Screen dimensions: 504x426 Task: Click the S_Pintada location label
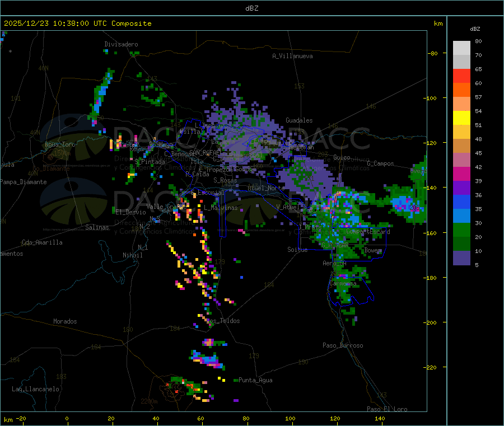click(150, 162)
